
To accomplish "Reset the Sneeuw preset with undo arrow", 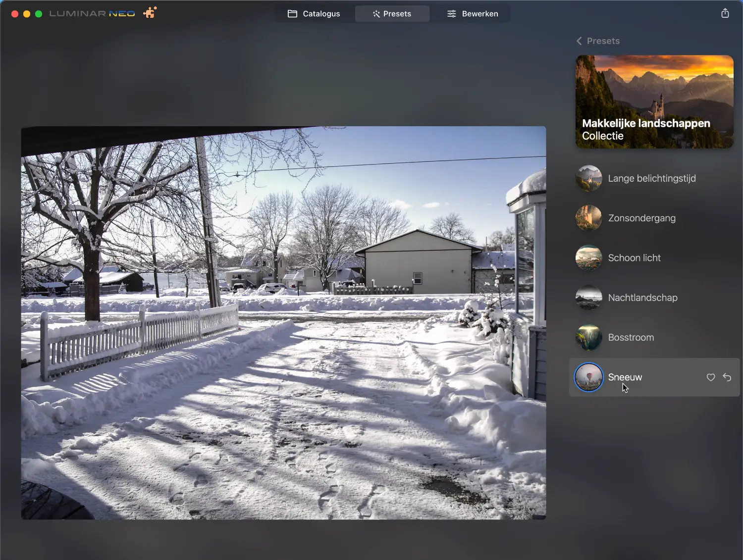I will point(727,377).
